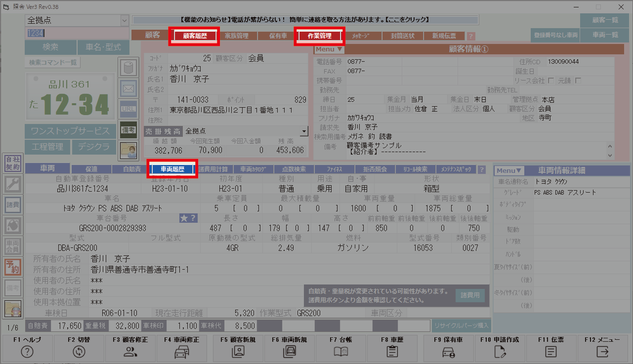Select the 作業管理 tab
The width and height of the screenshot is (633, 364).
[x=319, y=36]
